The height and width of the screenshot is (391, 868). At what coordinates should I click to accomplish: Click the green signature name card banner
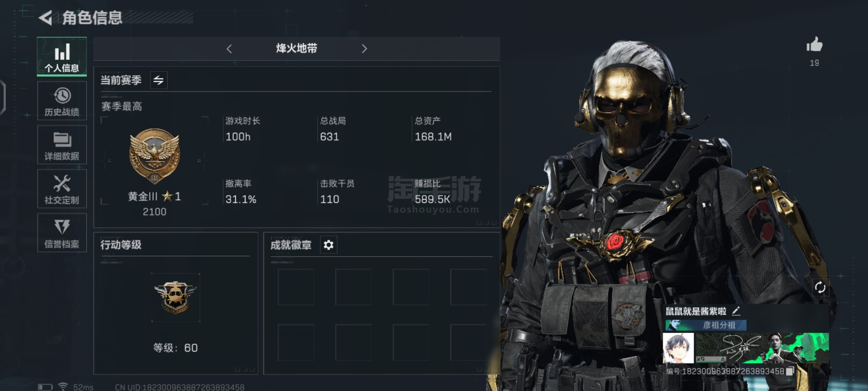pyautogui.click(x=762, y=348)
